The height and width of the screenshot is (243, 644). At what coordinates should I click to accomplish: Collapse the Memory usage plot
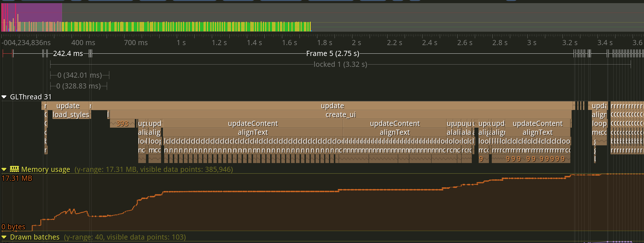4,169
